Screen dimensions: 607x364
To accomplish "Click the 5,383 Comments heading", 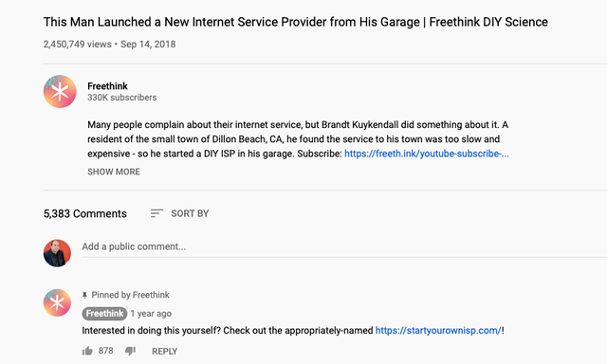I will (84, 213).
